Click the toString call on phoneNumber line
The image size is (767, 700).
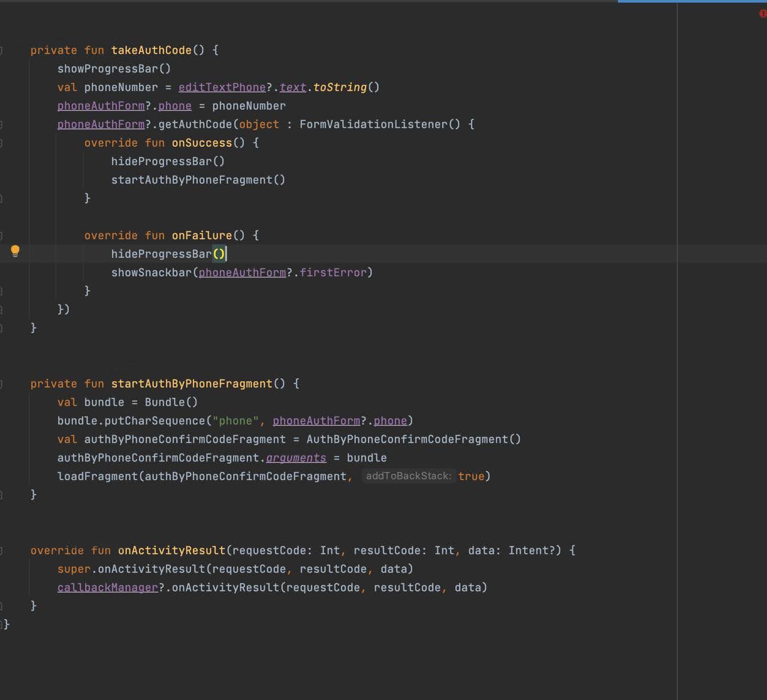pyautogui.click(x=340, y=87)
